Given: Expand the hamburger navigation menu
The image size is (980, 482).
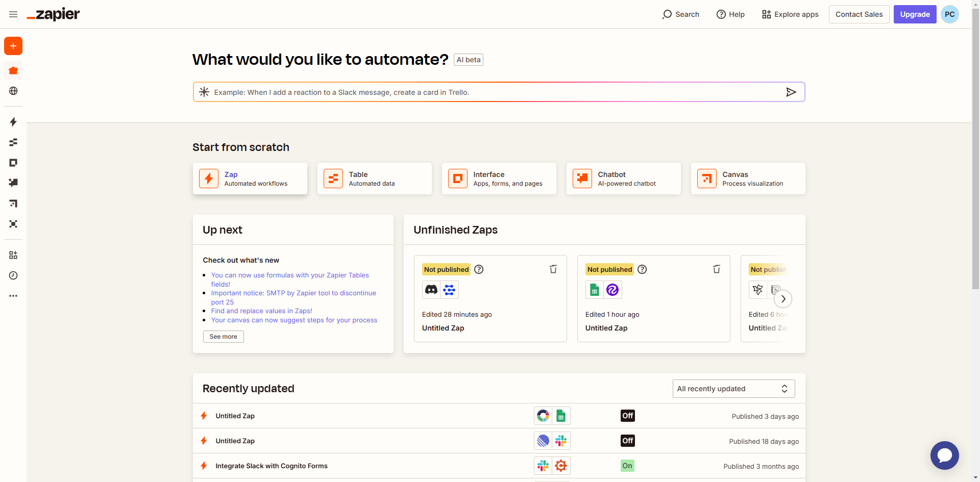Looking at the screenshot, I should click(x=13, y=14).
